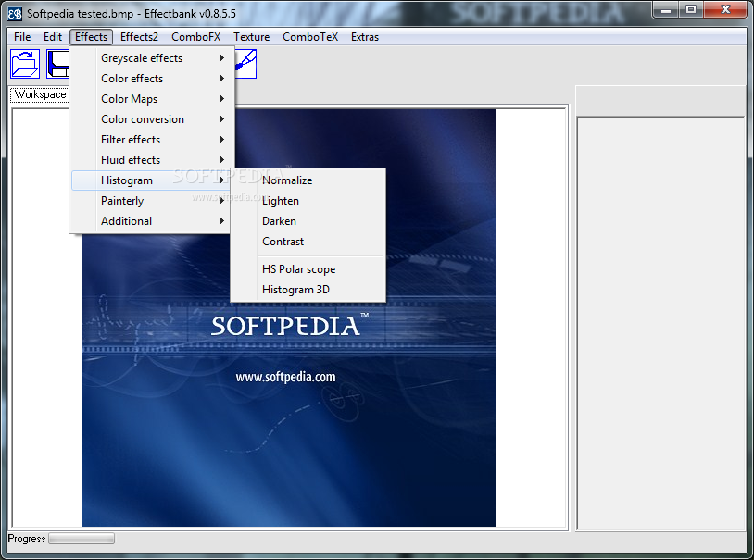Click the arrow beside Fluid effects

point(222,160)
